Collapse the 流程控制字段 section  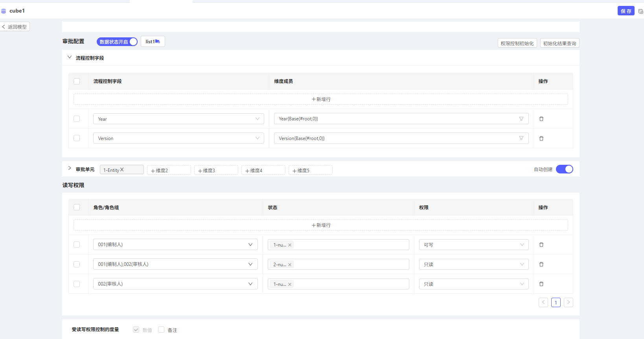coord(70,57)
